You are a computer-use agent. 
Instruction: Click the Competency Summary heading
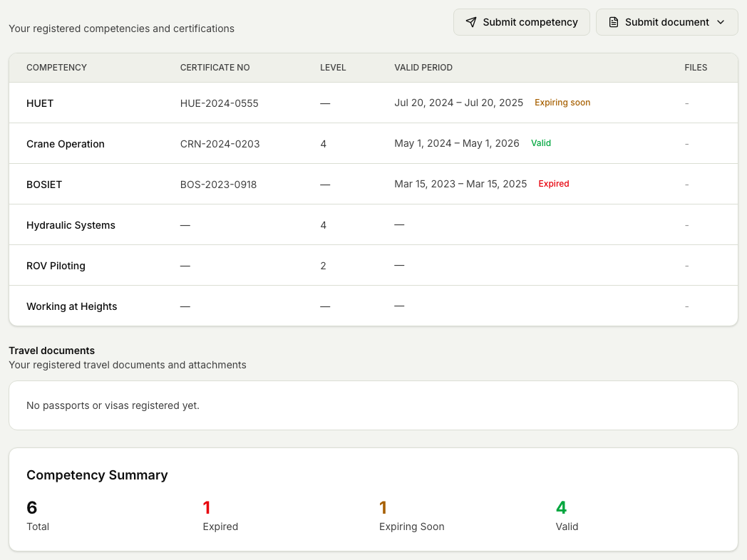pyautogui.click(x=97, y=475)
